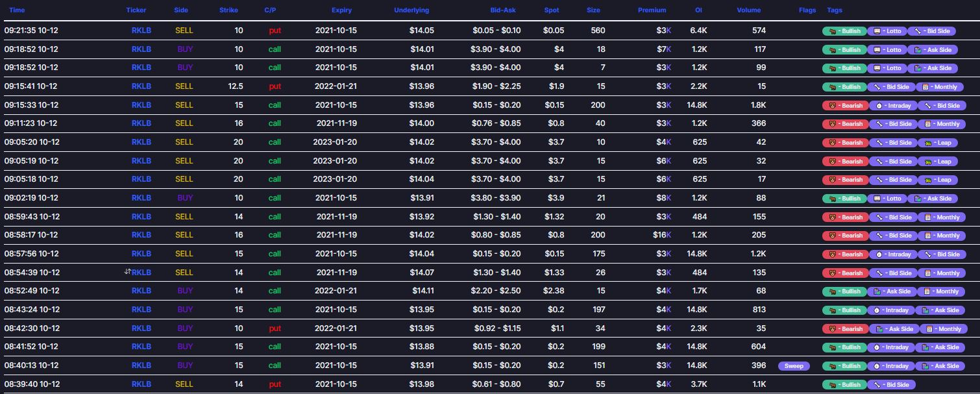Click the Monthly tag in 09:15:41 row

[x=941, y=87]
